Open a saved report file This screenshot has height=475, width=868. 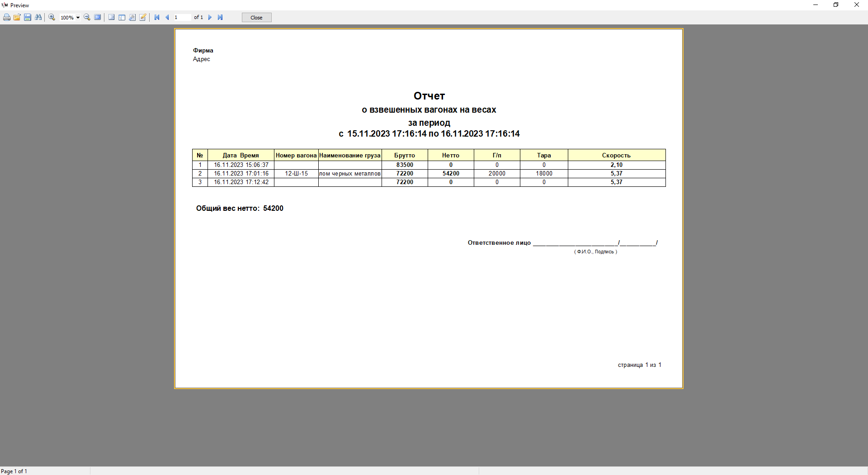pyautogui.click(x=17, y=18)
